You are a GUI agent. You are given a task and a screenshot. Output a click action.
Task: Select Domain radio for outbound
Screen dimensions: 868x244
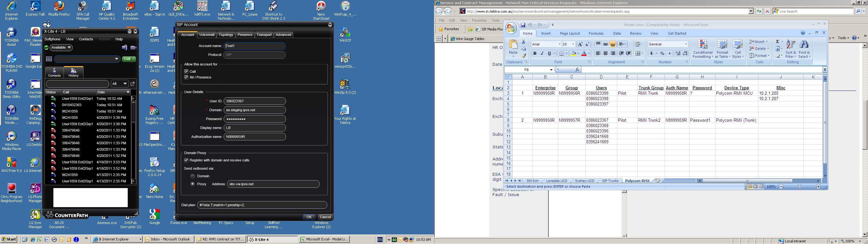(193, 176)
